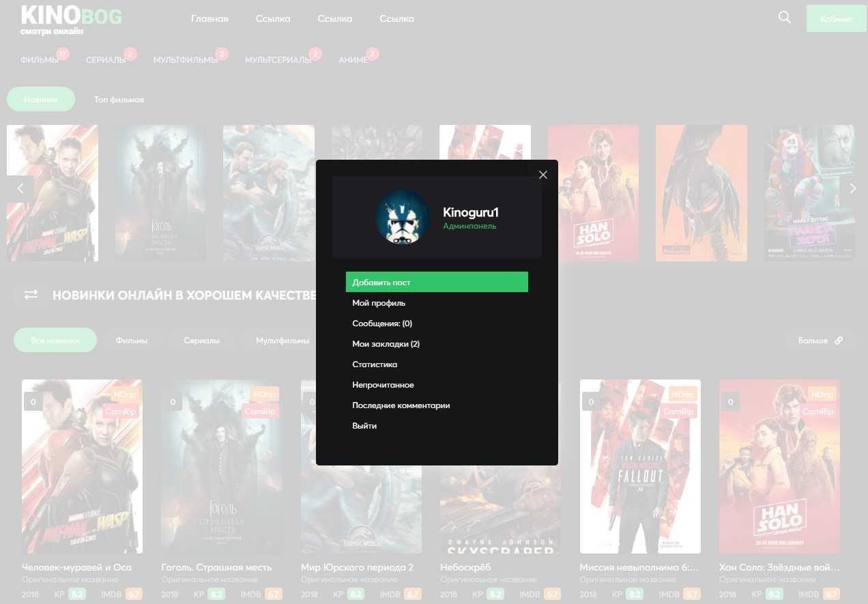Open Непрочитанное menu entry
The image size is (868, 604).
[x=383, y=385]
